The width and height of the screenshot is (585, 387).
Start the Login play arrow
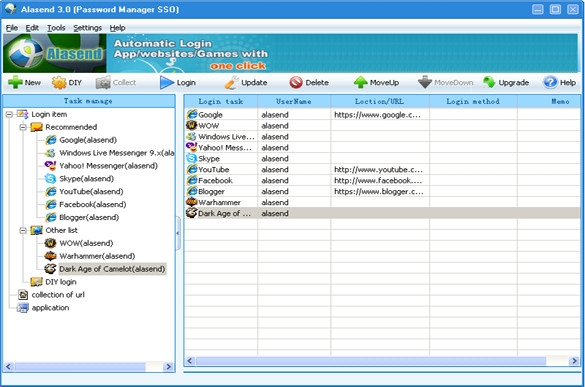[x=167, y=82]
